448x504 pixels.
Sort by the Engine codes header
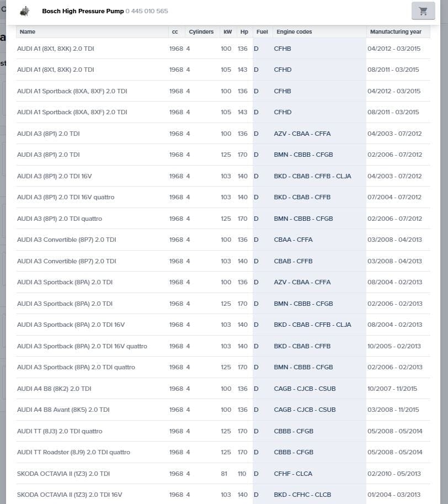tap(294, 32)
